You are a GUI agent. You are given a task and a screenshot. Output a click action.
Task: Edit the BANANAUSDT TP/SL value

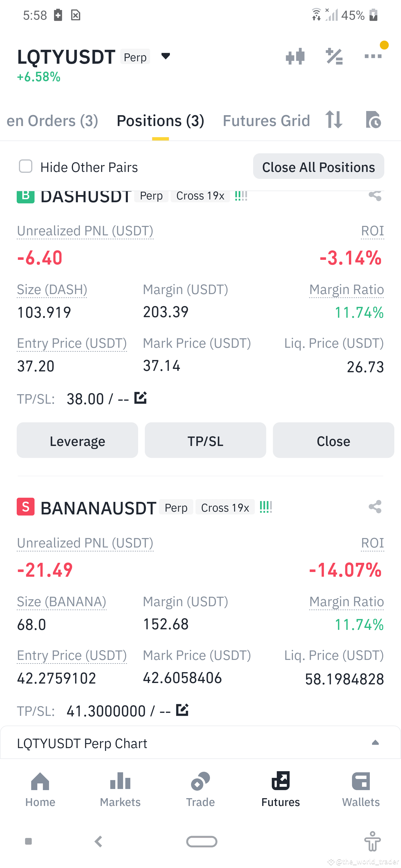point(182,710)
